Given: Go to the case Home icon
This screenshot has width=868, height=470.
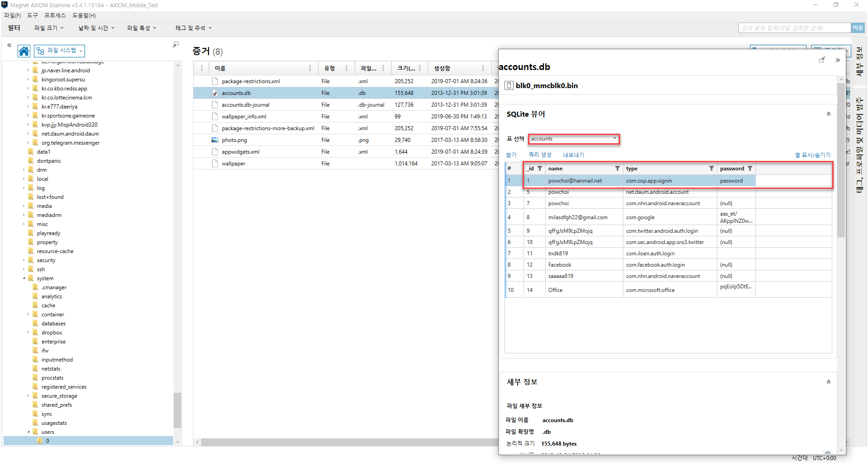Looking at the screenshot, I should [x=24, y=51].
